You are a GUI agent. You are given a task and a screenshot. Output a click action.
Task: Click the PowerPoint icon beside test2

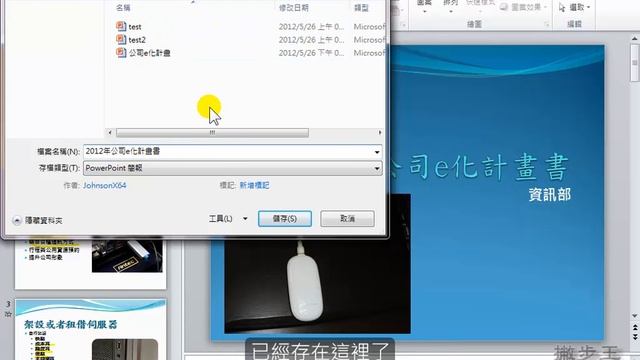[x=121, y=40]
